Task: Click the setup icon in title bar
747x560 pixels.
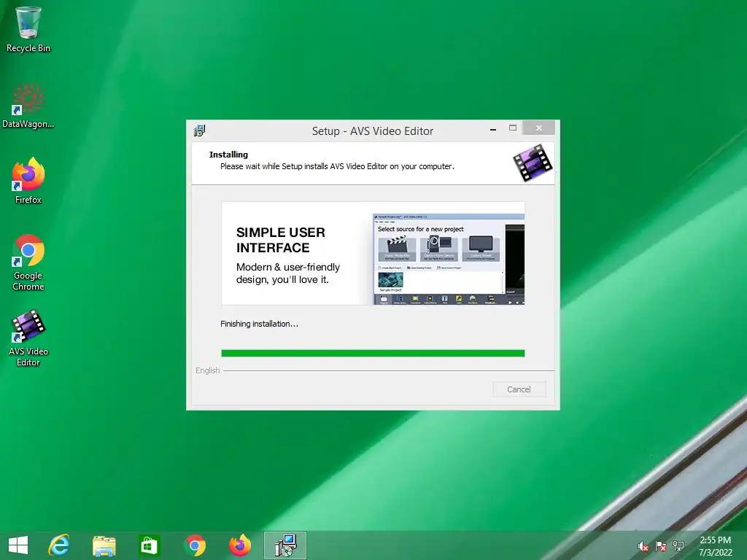Action: 199,130
